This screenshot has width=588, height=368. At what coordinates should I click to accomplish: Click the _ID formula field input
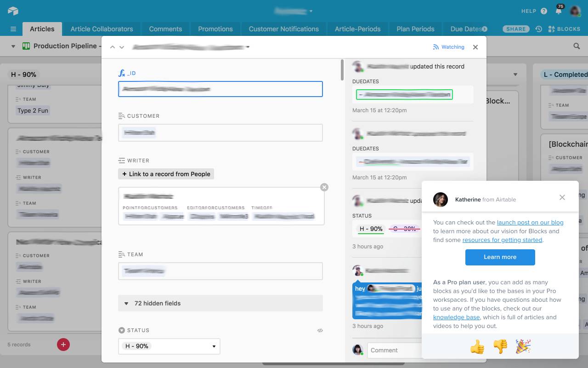click(x=220, y=89)
